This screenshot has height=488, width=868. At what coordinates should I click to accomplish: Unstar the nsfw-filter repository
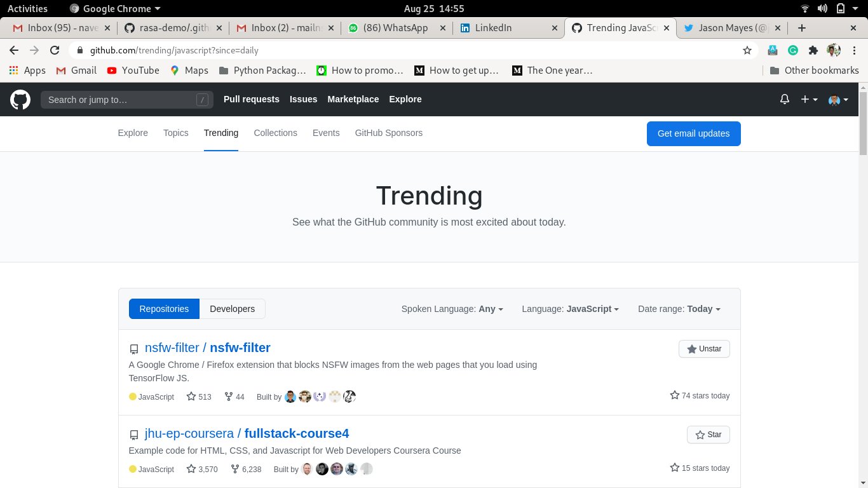coord(704,348)
